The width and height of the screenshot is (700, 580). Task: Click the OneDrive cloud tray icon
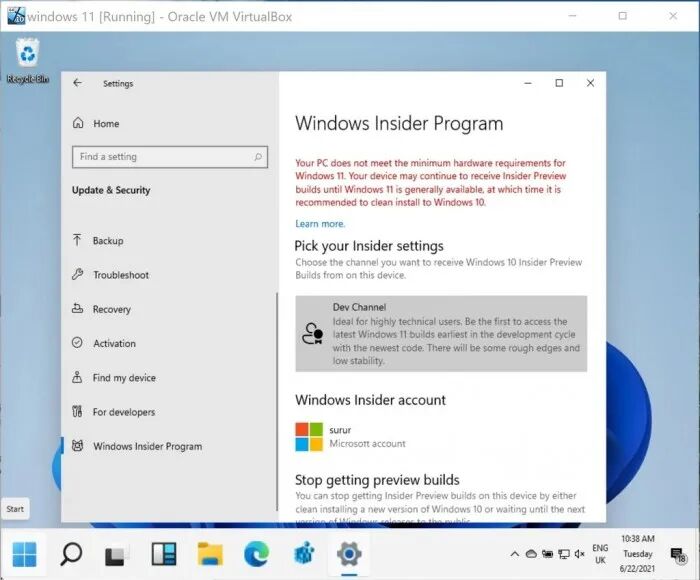tap(531, 554)
